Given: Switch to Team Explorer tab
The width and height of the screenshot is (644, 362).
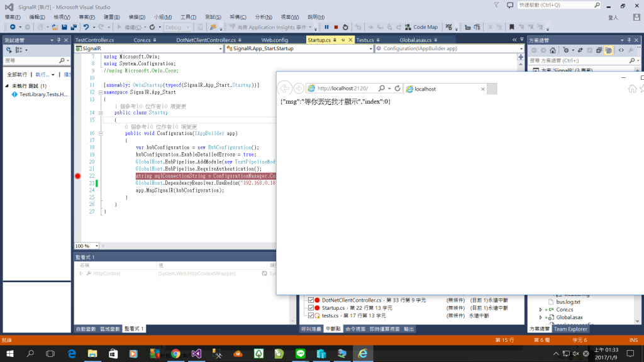Looking at the screenshot, I should click(570, 329).
